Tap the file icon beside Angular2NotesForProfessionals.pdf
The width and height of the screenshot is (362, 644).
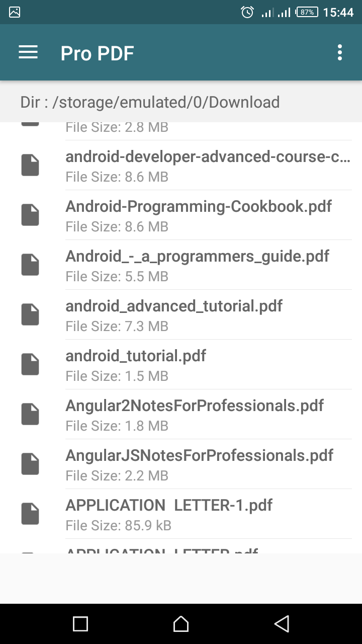click(x=30, y=414)
